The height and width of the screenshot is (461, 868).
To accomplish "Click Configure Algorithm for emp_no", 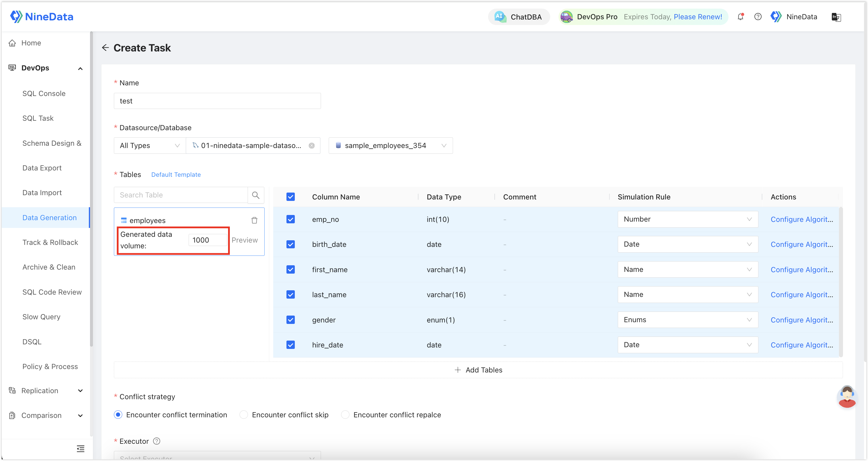I will click(x=802, y=219).
